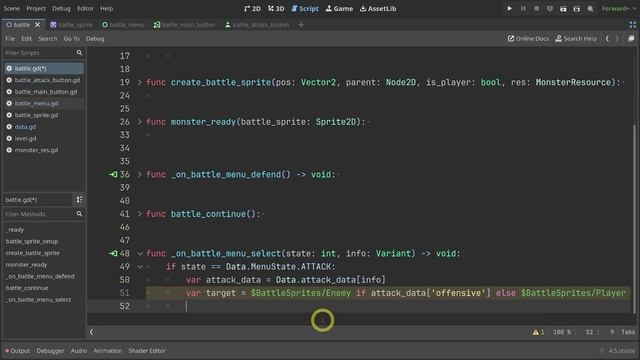Show script warnings indicator
This screenshot has height=360, width=640.
(x=538, y=332)
